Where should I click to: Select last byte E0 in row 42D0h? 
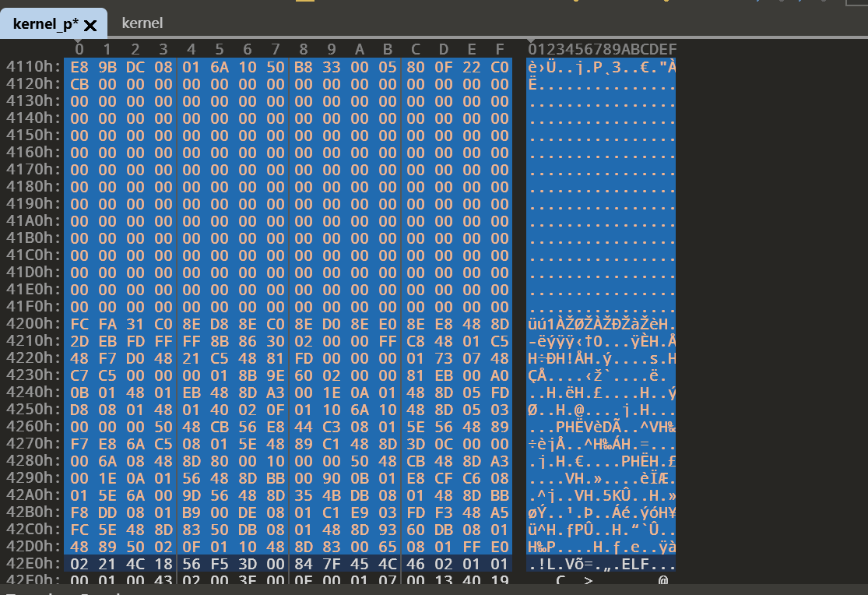[500, 547]
